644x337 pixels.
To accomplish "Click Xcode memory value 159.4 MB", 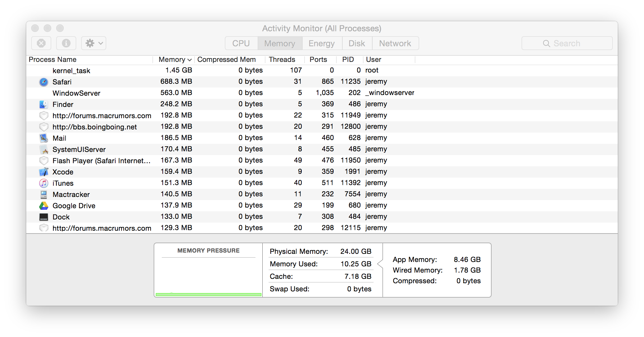I will pyautogui.click(x=176, y=171).
